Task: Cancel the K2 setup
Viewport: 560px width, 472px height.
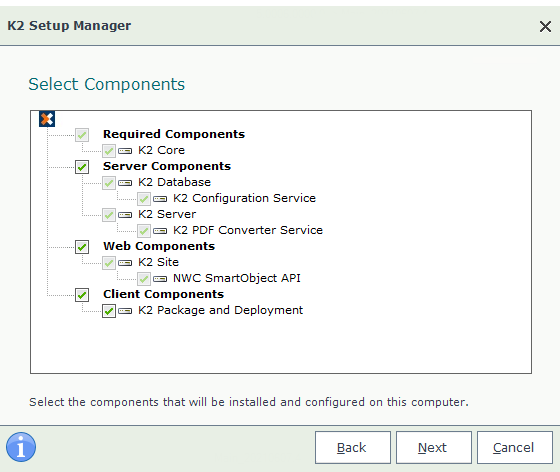Action: click(x=515, y=447)
